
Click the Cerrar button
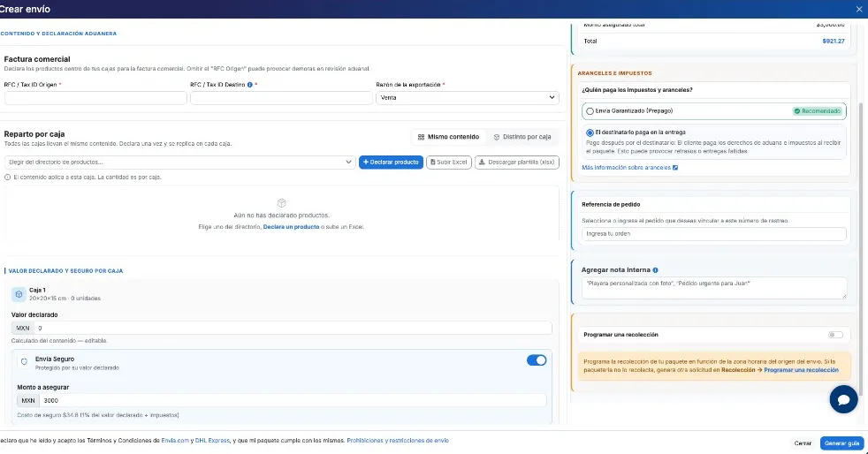click(x=803, y=443)
